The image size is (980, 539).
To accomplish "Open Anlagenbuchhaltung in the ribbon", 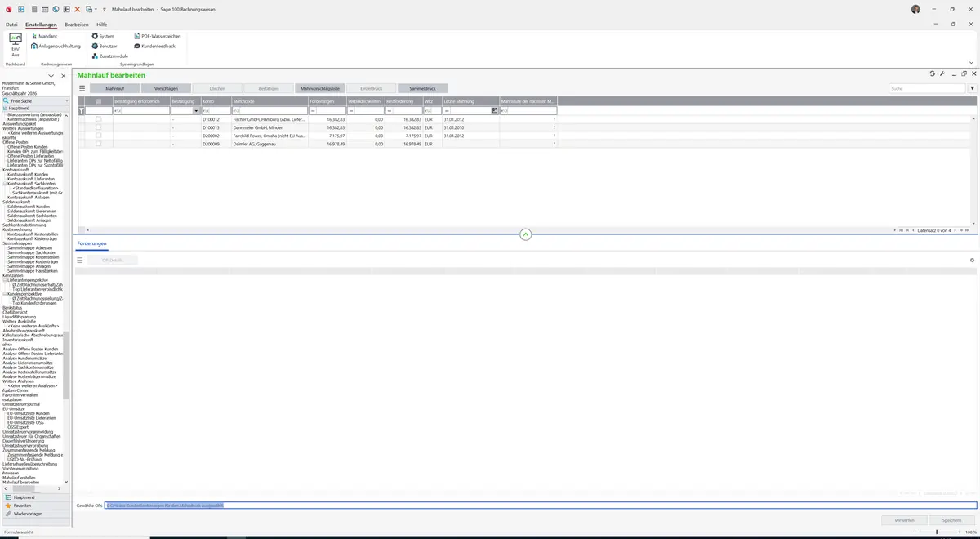I will [56, 47].
